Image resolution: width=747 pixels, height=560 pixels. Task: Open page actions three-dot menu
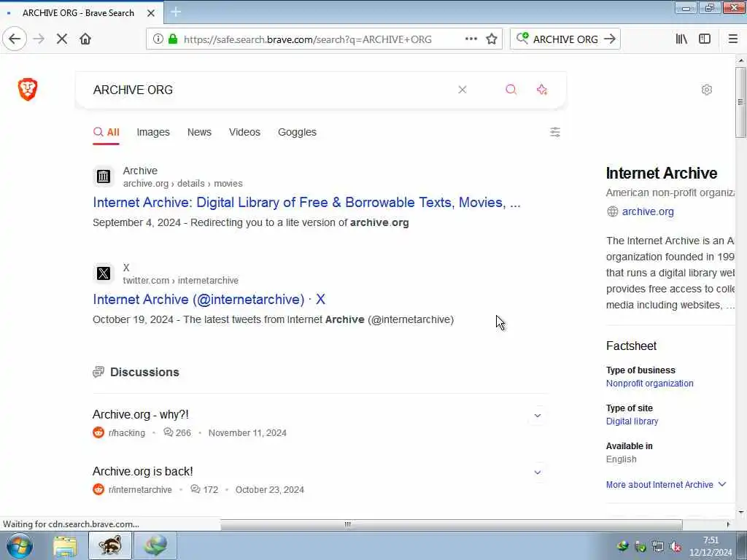[471, 39]
